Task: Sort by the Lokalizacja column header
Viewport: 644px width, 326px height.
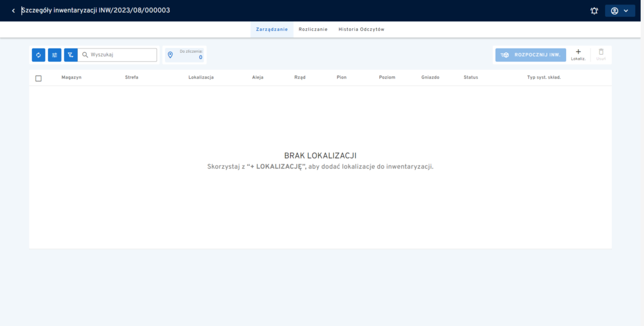Action: tap(201, 77)
